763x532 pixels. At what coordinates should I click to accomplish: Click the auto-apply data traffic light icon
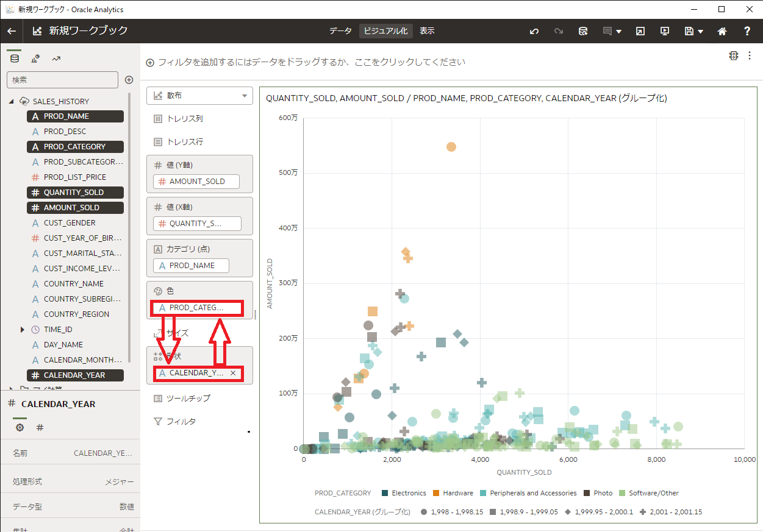click(x=734, y=55)
